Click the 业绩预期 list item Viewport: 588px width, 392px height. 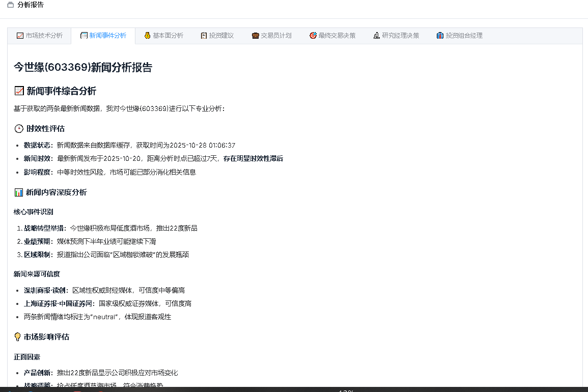[x=90, y=242]
